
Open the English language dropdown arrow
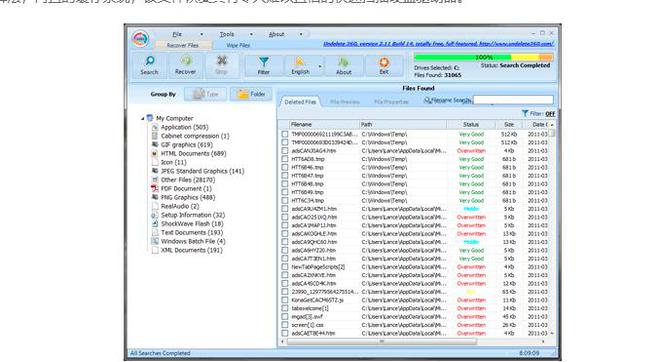[320, 66]
